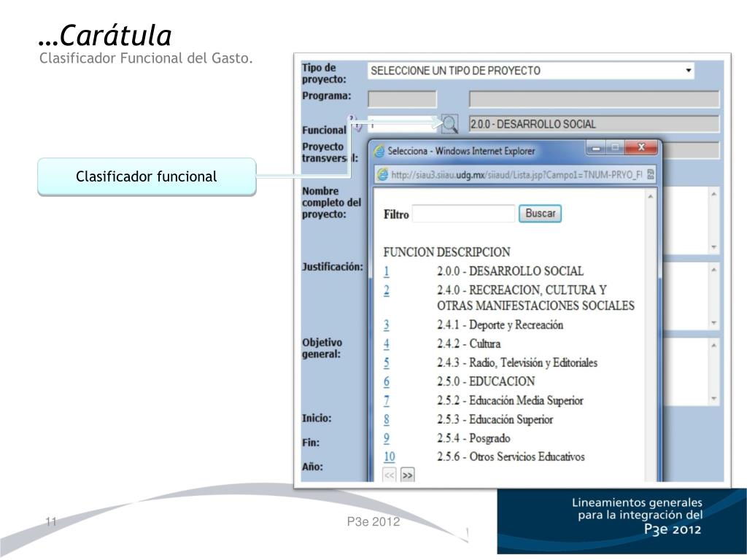
Task: Select function link 10 Otros Servicios Educativos
Action: [390, 456]
